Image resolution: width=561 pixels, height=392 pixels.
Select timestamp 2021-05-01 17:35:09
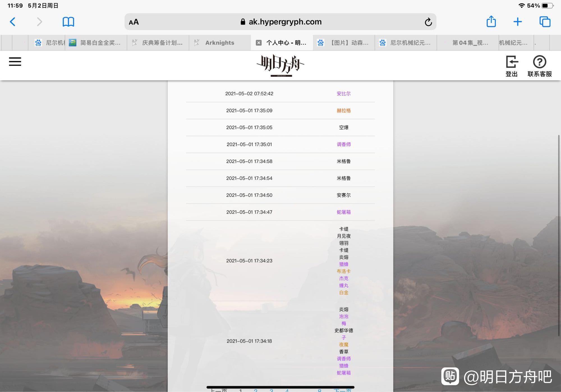click(x=249, y=111)
